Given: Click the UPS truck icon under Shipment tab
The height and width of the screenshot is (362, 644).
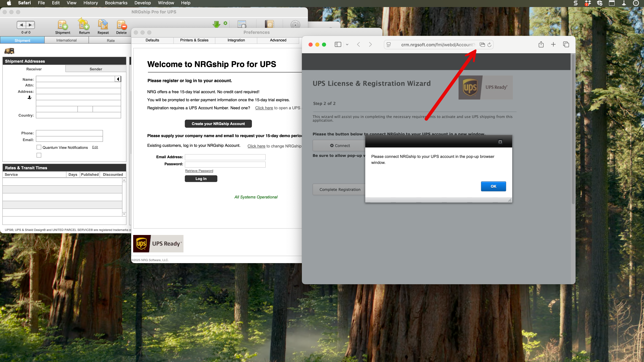Looking at the screenshot, I should pos(10,51).
